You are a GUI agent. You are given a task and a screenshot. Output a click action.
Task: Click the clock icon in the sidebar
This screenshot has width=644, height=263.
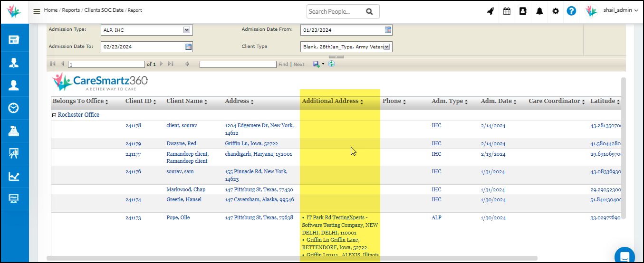(14, 108)
